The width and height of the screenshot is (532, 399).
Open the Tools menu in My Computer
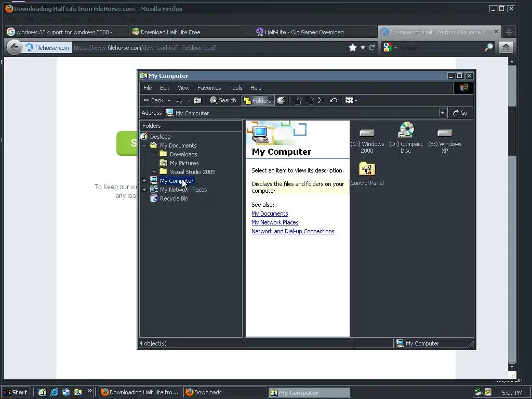tap(236, 88)
